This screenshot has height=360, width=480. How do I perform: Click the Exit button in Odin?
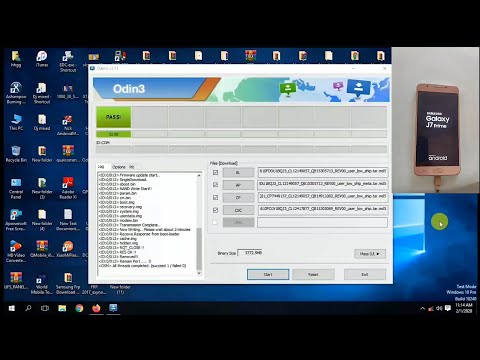coord(365,274)
